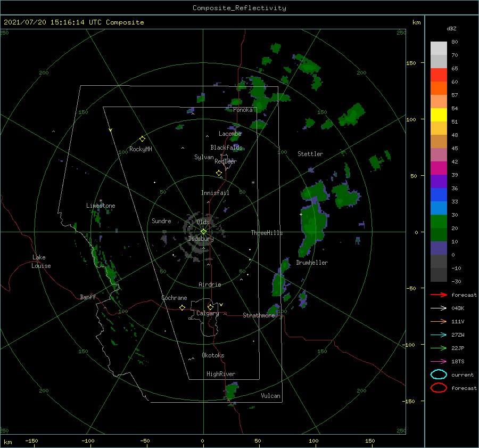Select the Okotoks label

(x=213, y=355)
